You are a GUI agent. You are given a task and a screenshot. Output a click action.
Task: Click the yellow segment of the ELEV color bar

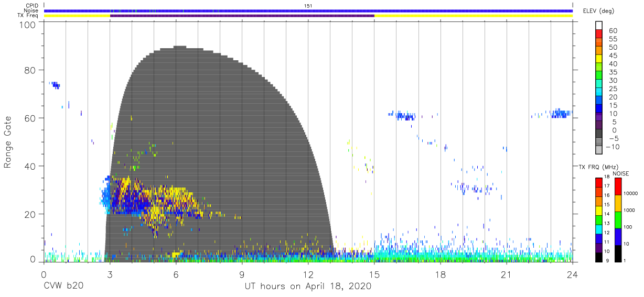pos(598,60)
